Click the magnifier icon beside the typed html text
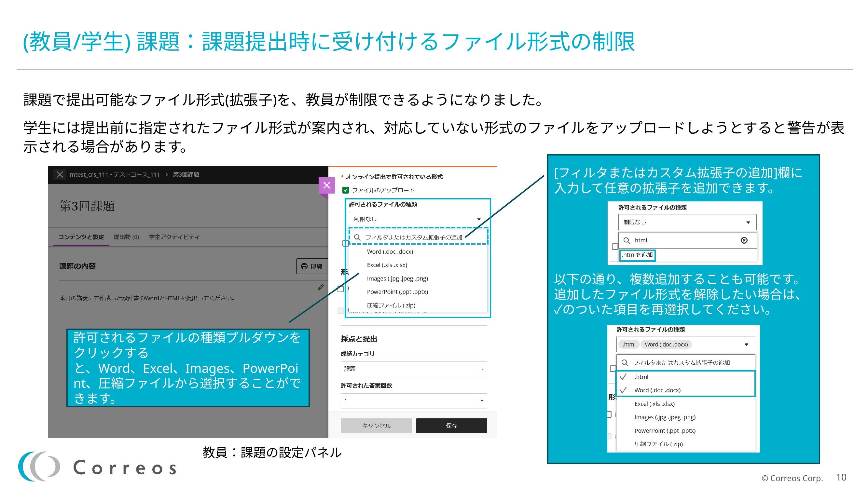Viewport: 868px width, 488px height. tap(627, 240)
